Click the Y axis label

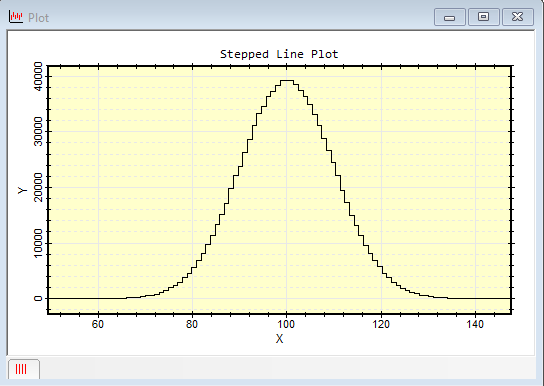[23, 190]
